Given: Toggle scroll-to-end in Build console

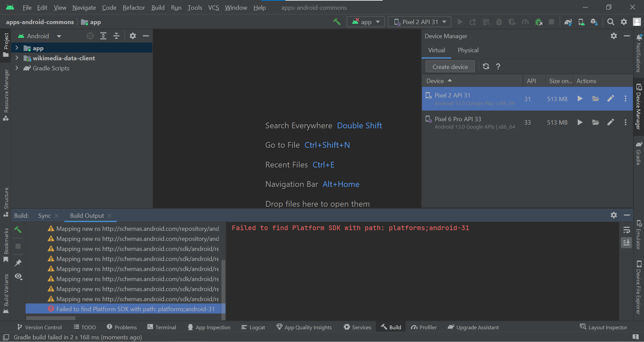Looking at the screenshot, I should point(627,243).
